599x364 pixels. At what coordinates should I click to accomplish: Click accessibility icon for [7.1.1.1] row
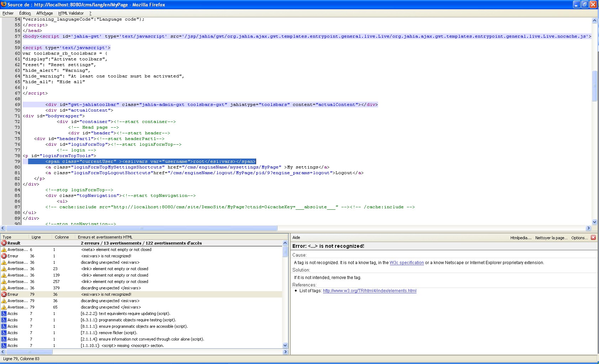point(4,333)
